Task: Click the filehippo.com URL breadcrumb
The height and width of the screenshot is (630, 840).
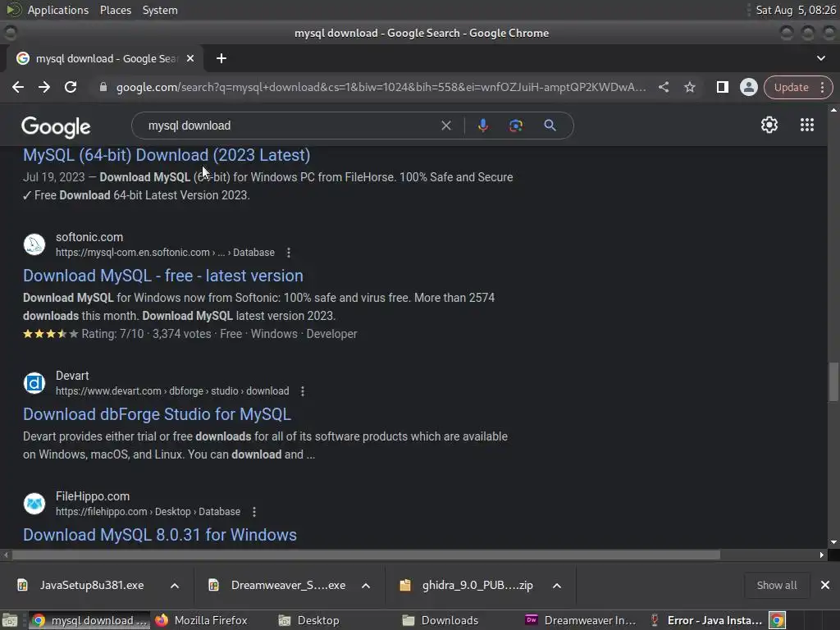Action: [x=148, y=512]
